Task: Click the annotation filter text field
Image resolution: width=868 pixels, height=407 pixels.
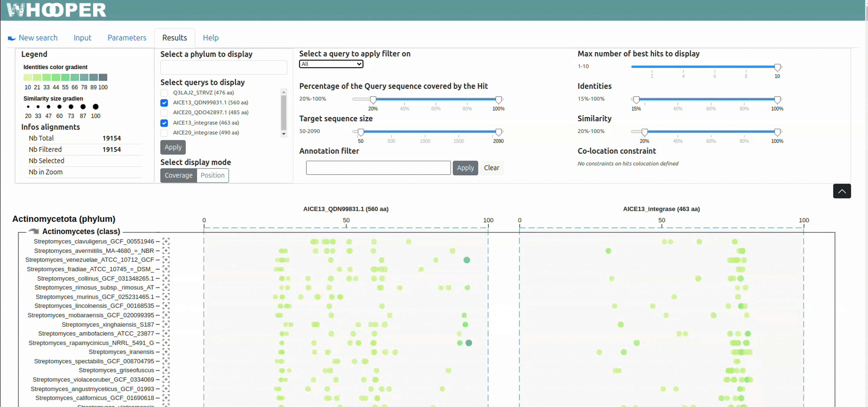Action: tap(378, 168)
